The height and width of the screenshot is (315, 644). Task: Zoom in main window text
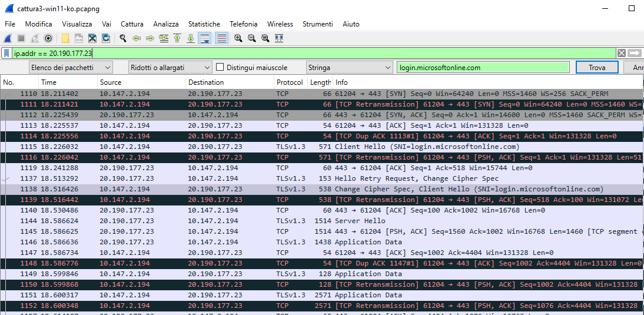coord(238,39)
